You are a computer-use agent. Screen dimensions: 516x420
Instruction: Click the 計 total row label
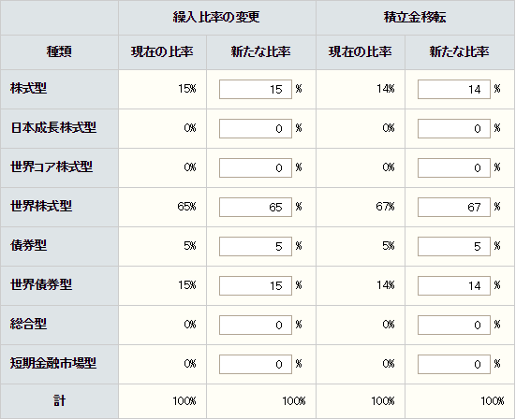tap(59, 401)
